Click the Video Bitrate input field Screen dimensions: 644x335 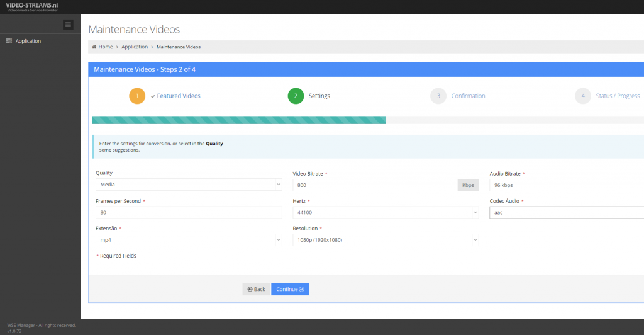pos(375,185)
